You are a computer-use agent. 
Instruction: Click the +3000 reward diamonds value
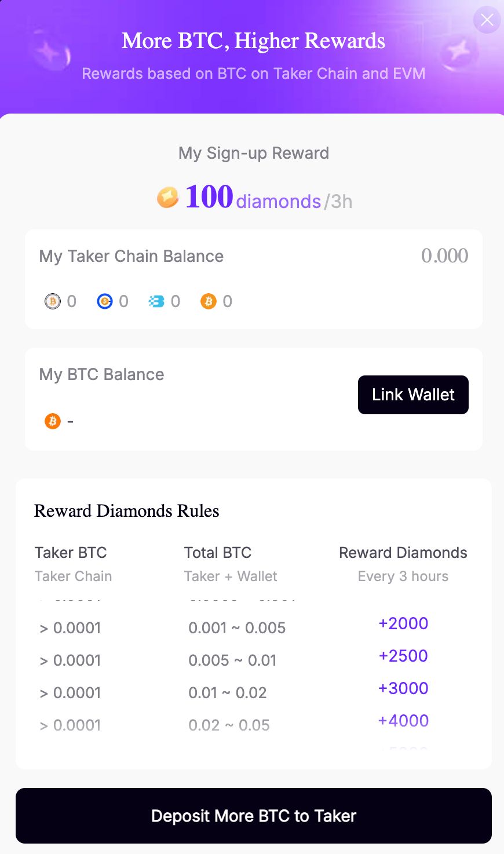coord(403,688)
